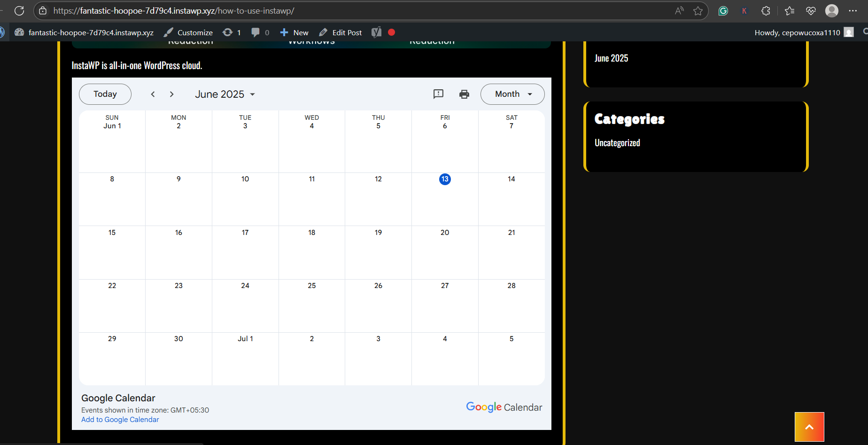This screenshot has height=445, width=868.
Task: Add page to favorites star icon
Action: tap(698, 10)
